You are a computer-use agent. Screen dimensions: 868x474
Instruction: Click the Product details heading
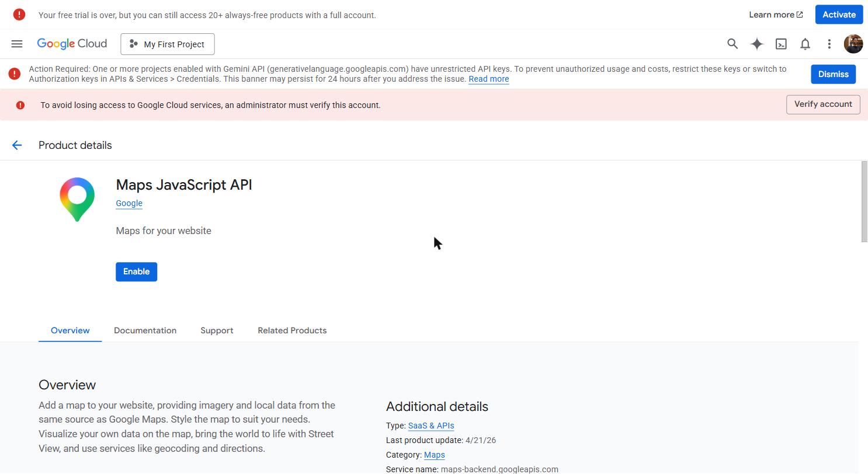coord(75,145)
